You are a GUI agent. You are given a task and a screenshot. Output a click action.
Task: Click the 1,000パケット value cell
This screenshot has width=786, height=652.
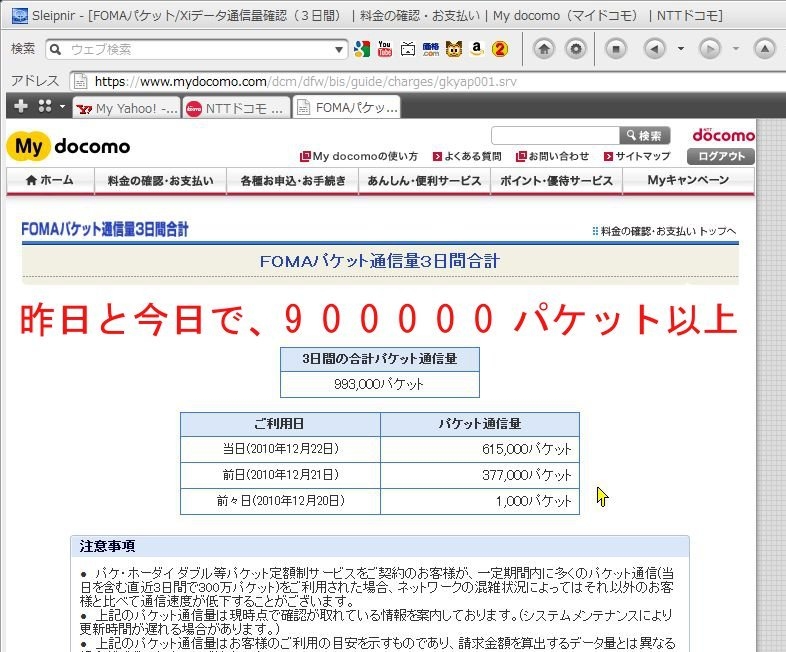pyautogui.click(x=480, y=501)
